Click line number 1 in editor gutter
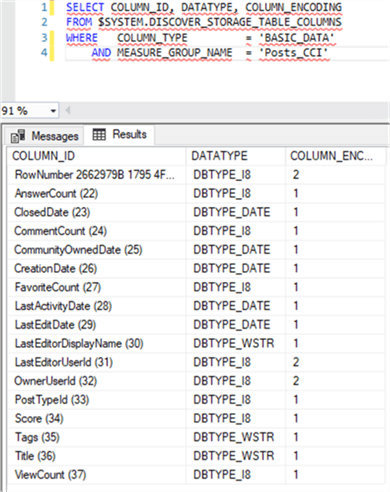 44,7
